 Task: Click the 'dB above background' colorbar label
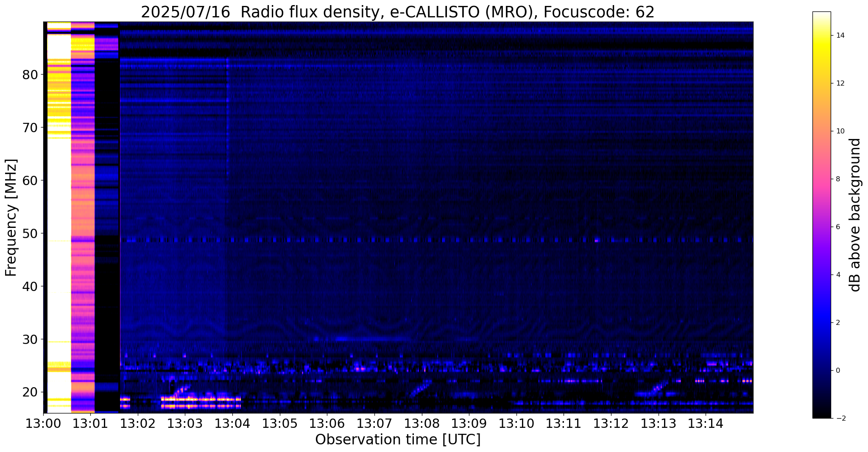tap(855, 215)
